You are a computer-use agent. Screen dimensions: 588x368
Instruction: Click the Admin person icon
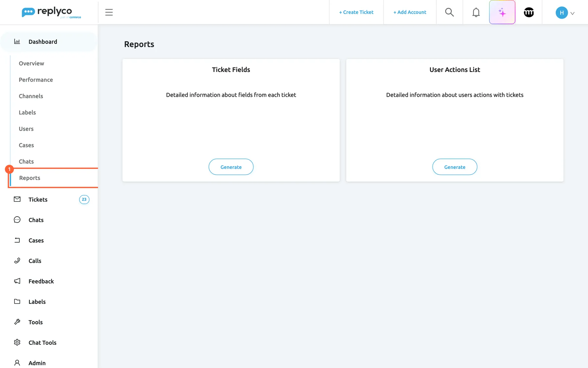pyautogui.click(x=17, y=363)
